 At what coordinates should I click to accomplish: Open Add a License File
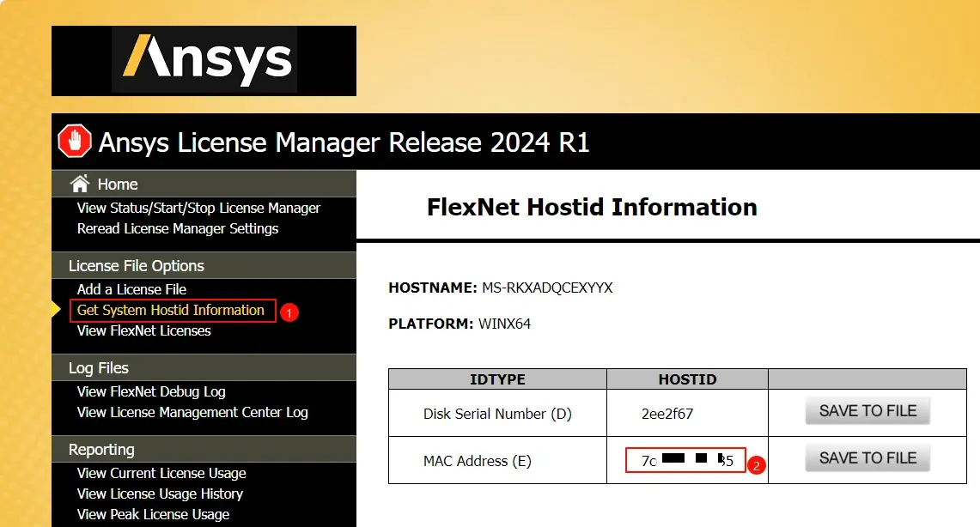(132, 289)
